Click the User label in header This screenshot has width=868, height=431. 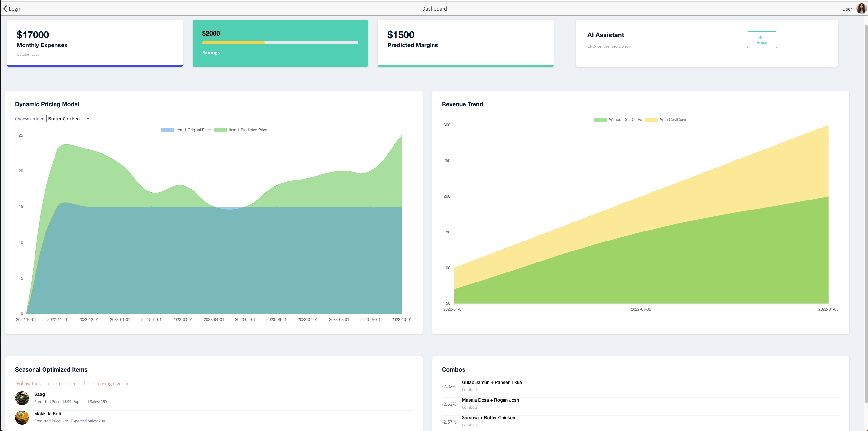[x=847, y=9]
